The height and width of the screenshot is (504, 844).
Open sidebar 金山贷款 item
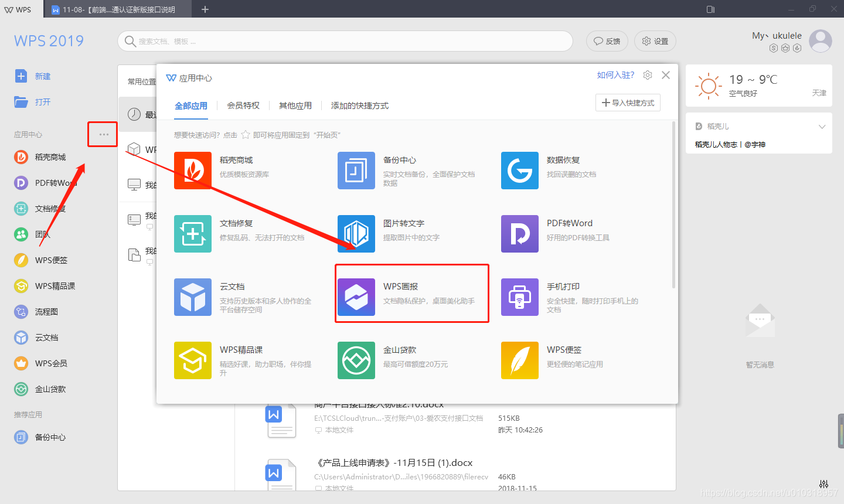(40, 389)
